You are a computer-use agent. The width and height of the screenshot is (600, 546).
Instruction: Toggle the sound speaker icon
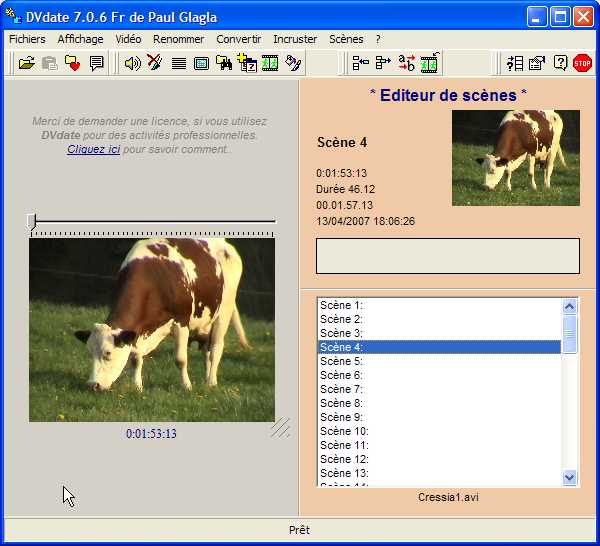tap(132, 63)
